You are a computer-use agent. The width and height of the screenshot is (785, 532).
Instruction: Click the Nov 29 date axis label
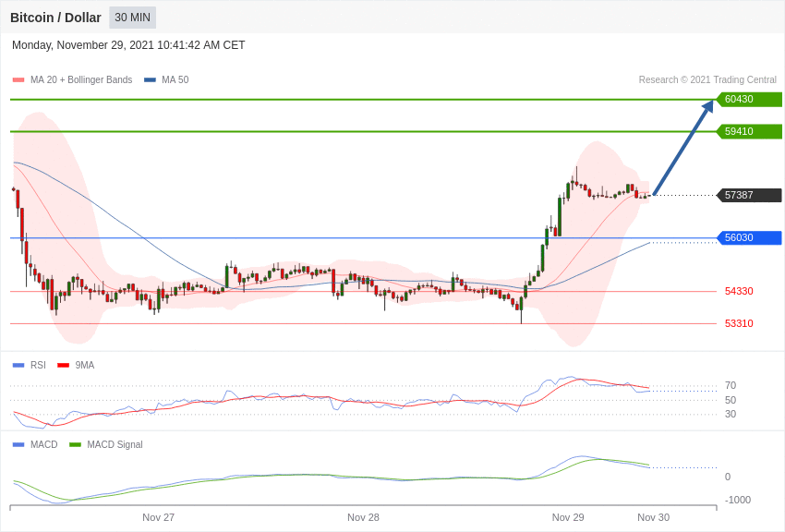pos(568,517)
